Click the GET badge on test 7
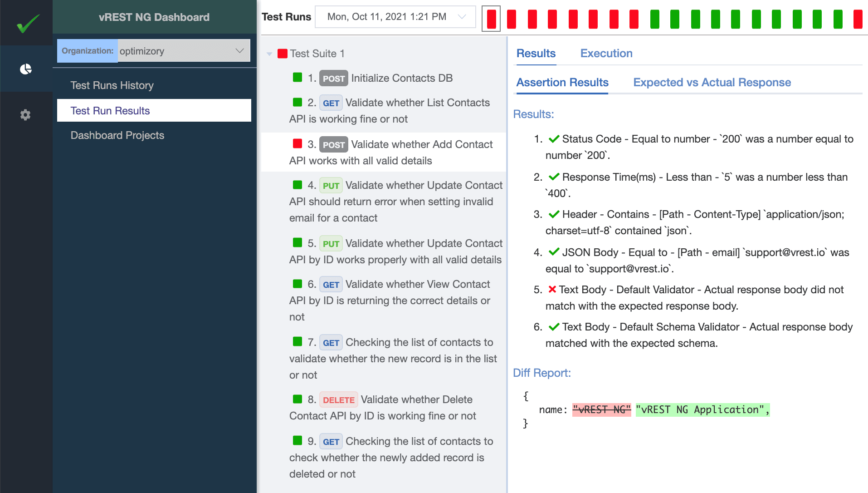Viewport: 868px width, 493px height. [x=331, y=343]
